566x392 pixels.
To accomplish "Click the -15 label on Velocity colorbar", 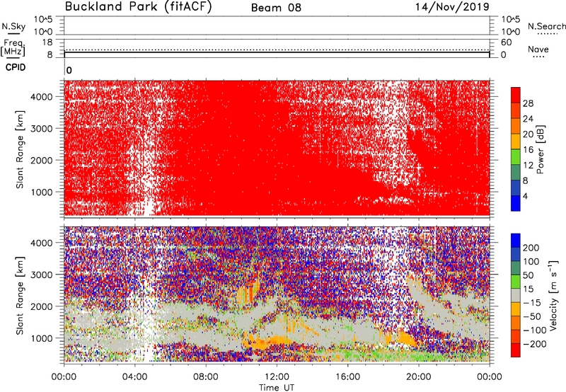I will pos(531,303).
